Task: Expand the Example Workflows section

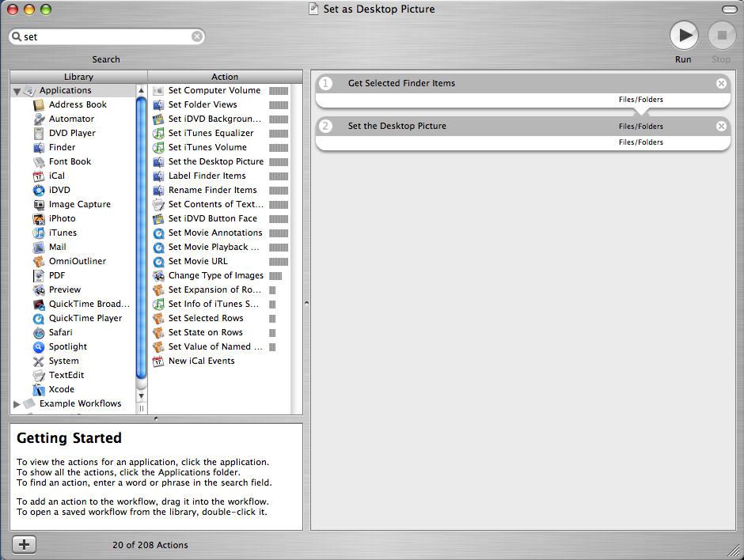Action: 16,403
